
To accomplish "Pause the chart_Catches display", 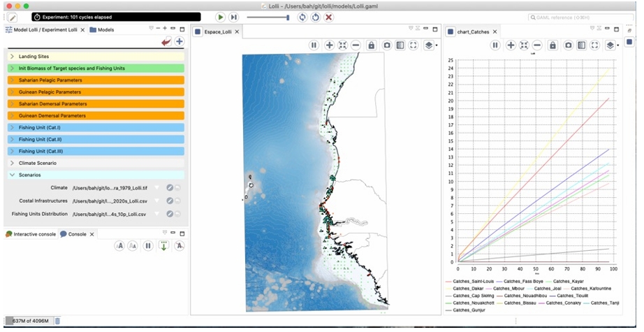I will [x=495, y=45].
